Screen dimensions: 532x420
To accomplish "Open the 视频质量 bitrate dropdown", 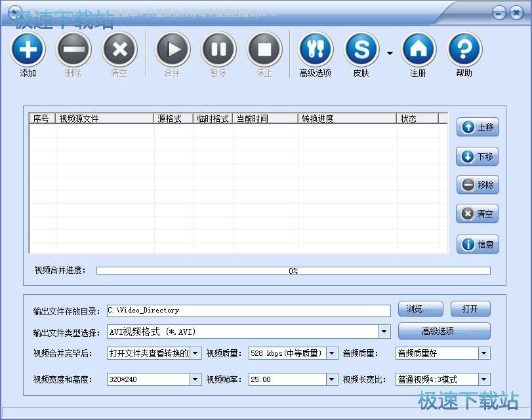I will point(332,354).
